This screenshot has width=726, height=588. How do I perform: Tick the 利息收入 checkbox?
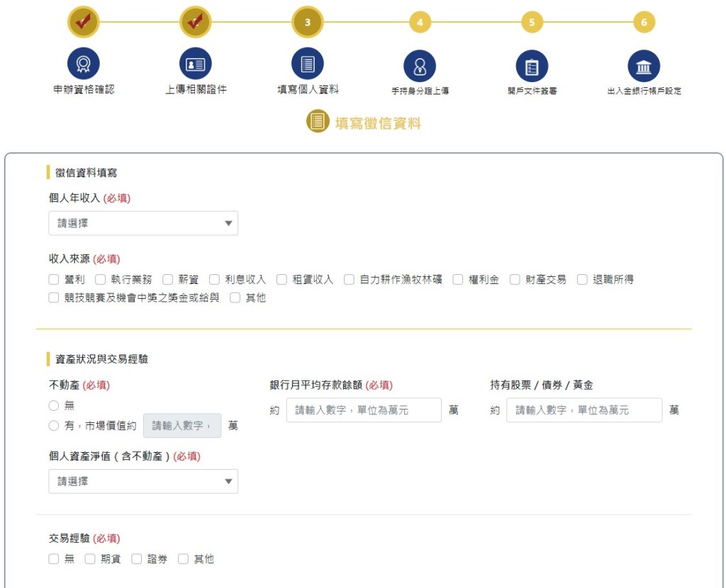coord(214,280)
